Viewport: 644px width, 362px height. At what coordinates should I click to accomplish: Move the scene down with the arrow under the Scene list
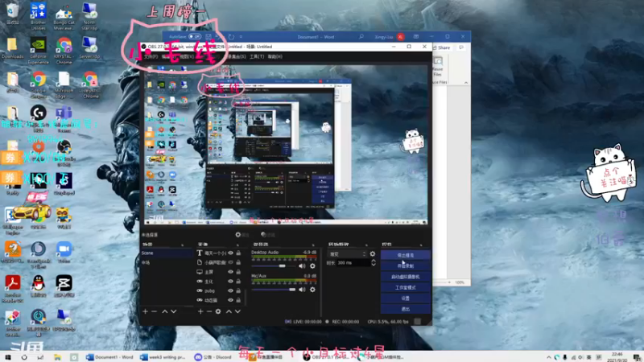click(x=174, y=311)
